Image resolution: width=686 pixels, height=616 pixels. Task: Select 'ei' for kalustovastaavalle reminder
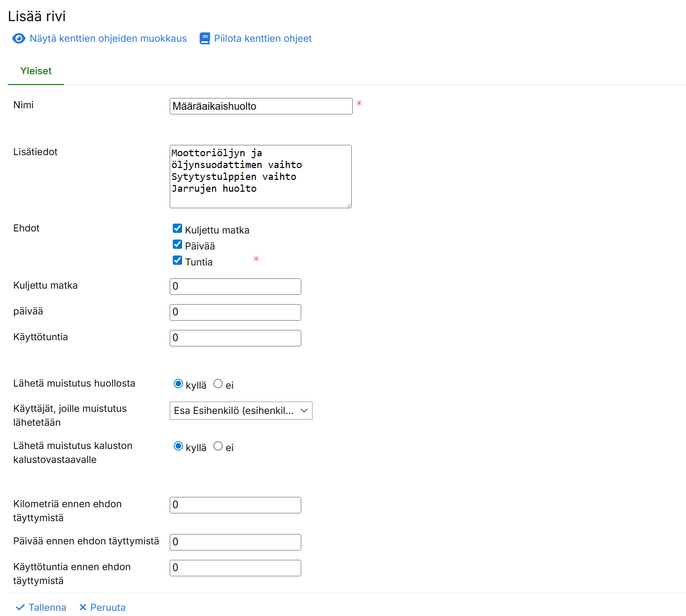coord(218,446)
